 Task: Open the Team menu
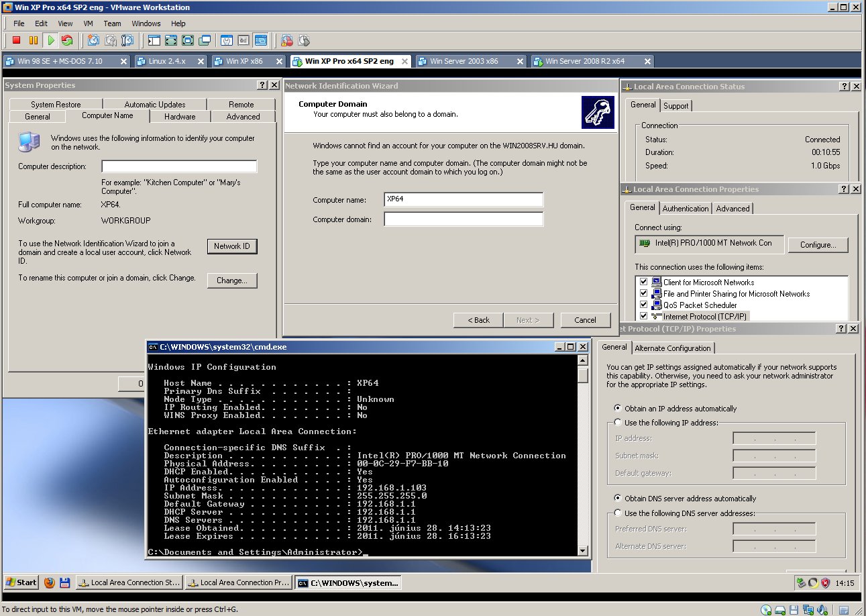click(112, 23)
